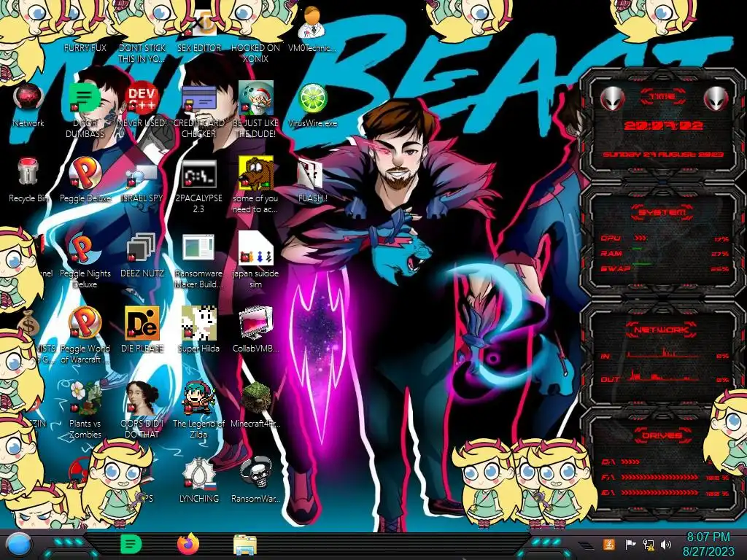Open the DIE PLEASE shortcut icon

pos(142,330)
